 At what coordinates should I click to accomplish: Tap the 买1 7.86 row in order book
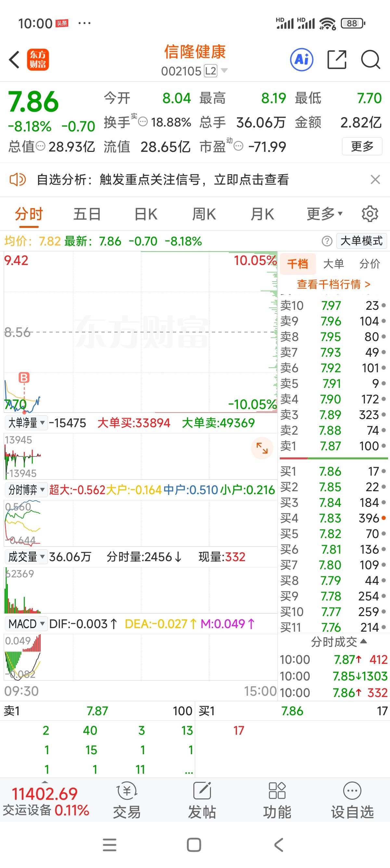(333, 471)
